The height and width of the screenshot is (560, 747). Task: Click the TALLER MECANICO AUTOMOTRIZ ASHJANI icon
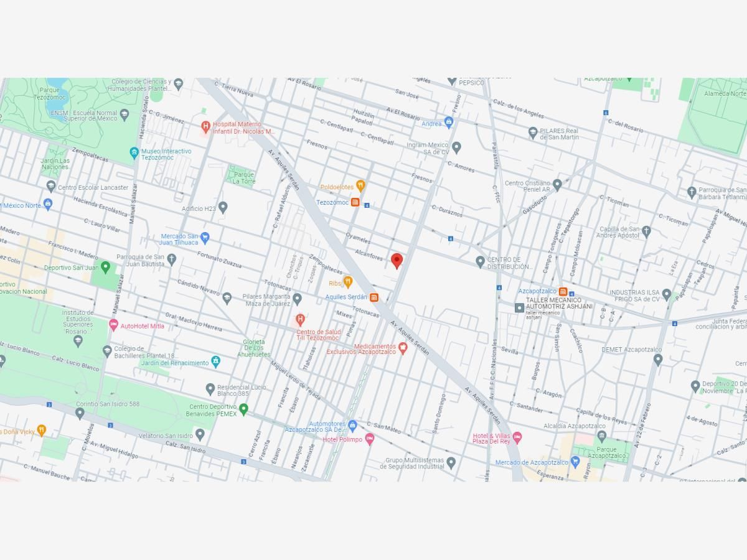(x=519, y=307)
